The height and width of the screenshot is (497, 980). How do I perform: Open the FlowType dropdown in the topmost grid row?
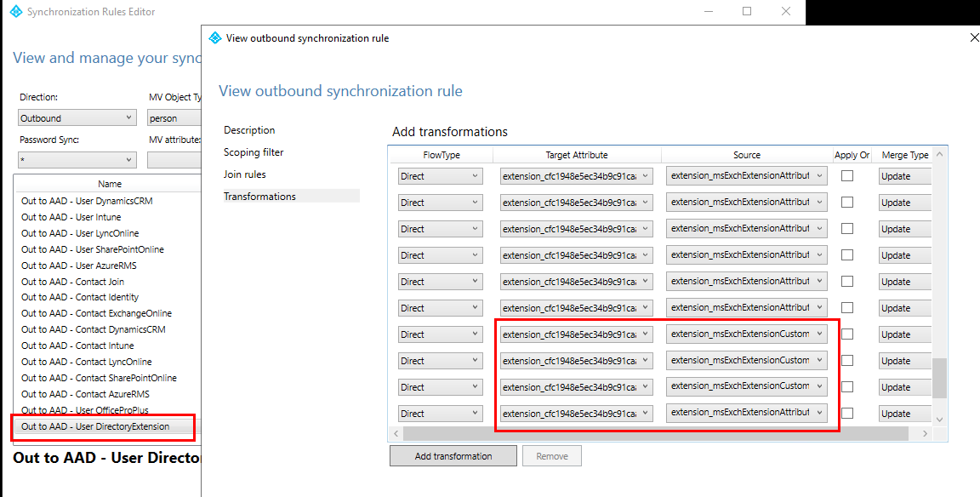[x=441, y=176]
